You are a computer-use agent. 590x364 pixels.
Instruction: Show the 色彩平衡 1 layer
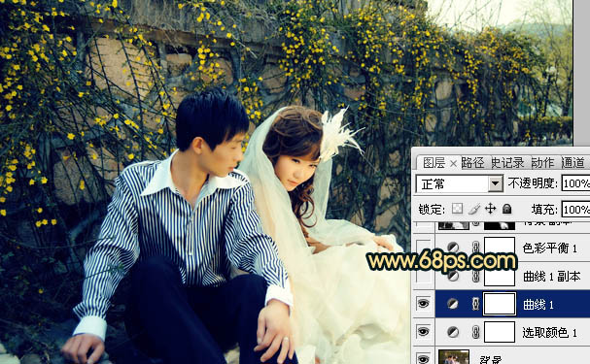coord(424,248)
